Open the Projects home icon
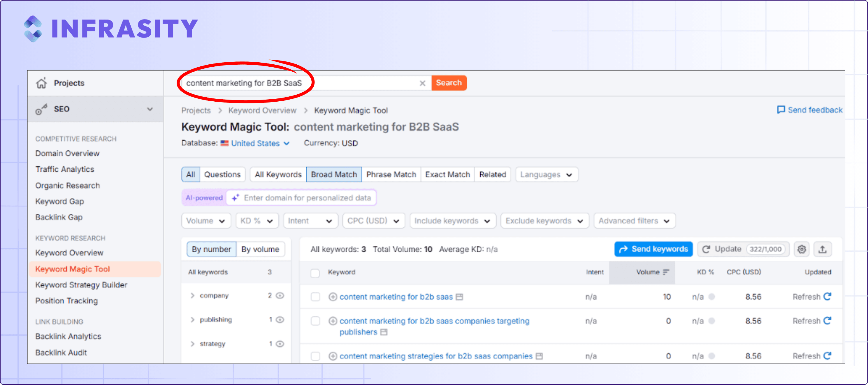Image resolution: width=868 pixels, height=385 pixels. (x=41, y=83)
